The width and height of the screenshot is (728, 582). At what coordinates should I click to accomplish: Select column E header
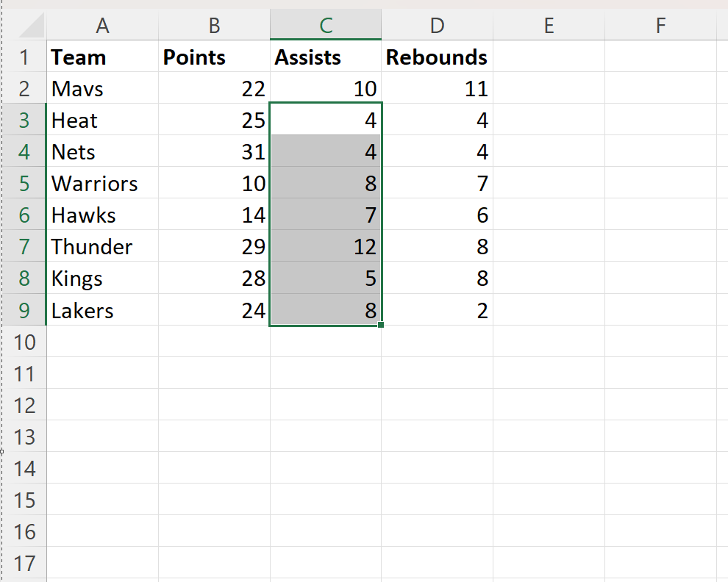tap(549, 25)
